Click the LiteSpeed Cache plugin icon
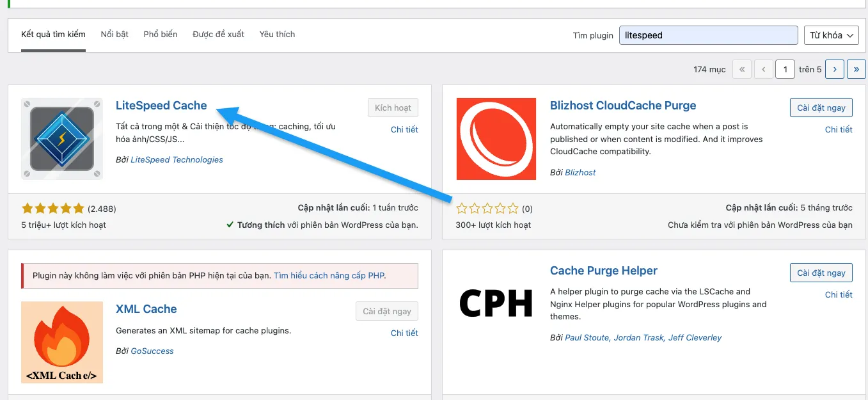 tap(61, 138)
